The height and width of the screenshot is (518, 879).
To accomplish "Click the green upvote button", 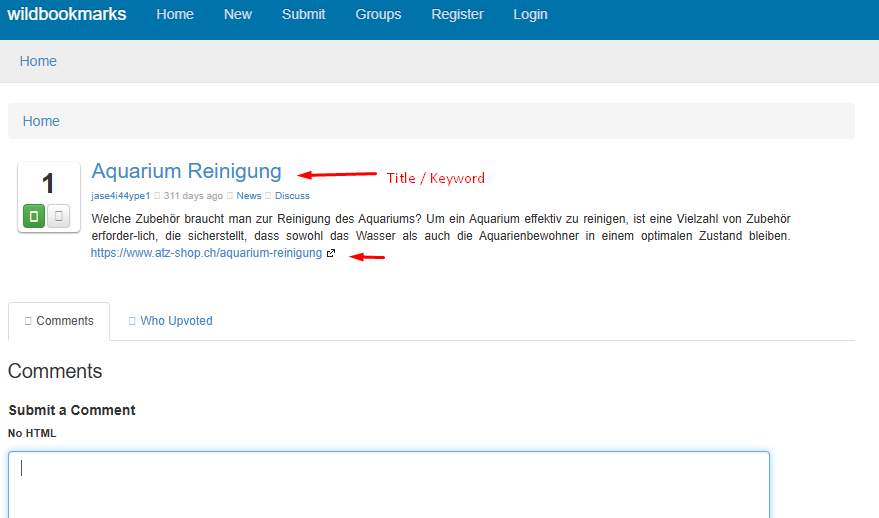I will point(34,216).
